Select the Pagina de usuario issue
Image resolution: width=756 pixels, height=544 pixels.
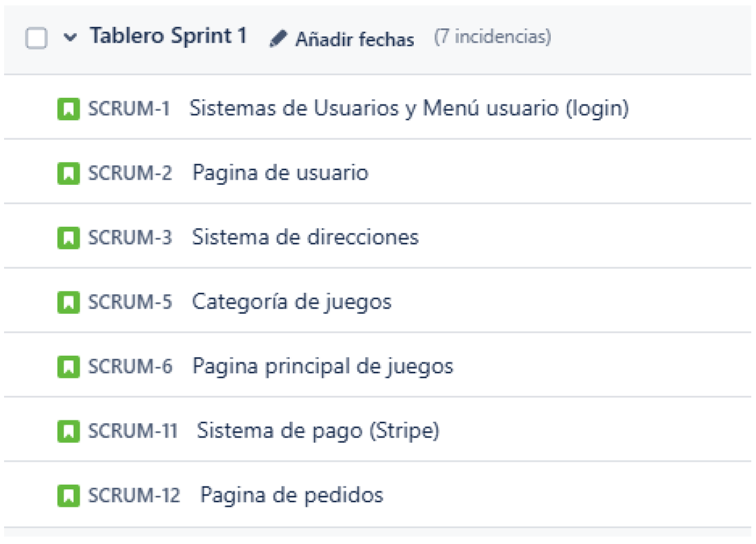tap(280, 173)
